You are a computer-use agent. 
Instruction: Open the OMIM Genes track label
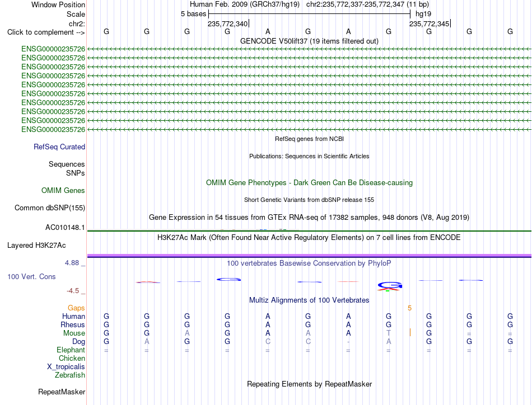63,190
